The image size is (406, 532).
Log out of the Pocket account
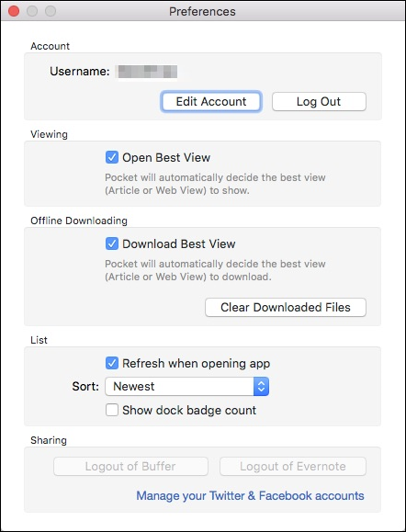click(x=319, y=101)
